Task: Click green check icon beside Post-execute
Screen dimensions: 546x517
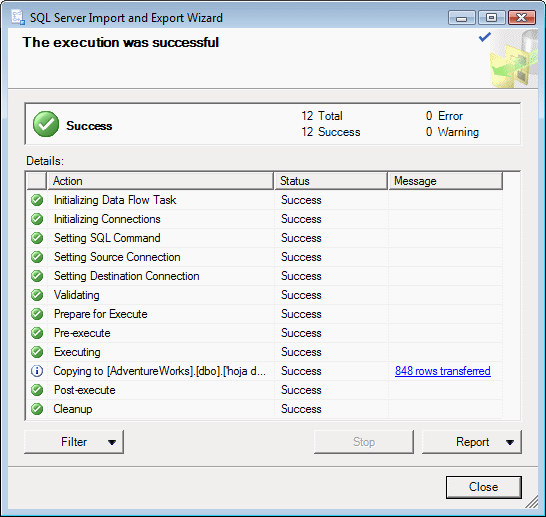Action: (37, 390)
